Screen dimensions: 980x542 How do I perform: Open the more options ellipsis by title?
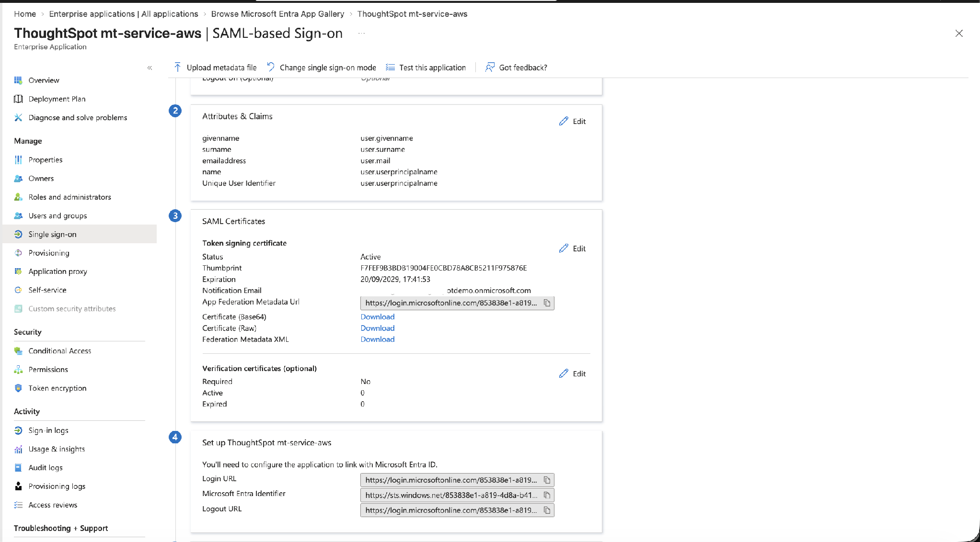(361, 33)
